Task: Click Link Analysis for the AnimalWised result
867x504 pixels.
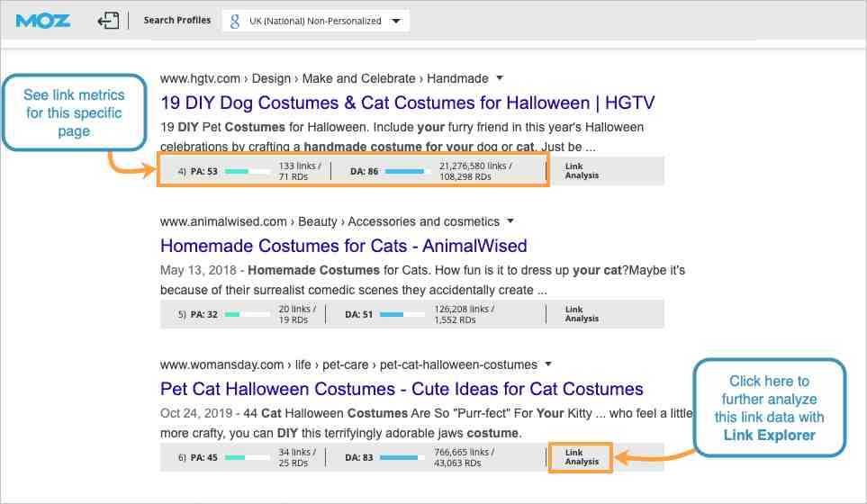Action: 582,314
